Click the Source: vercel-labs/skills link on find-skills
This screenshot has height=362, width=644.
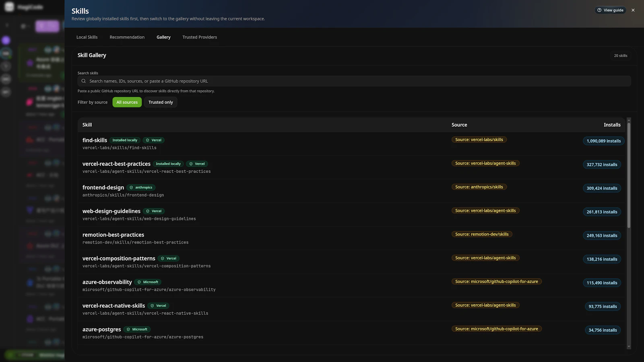click(479, 140)
